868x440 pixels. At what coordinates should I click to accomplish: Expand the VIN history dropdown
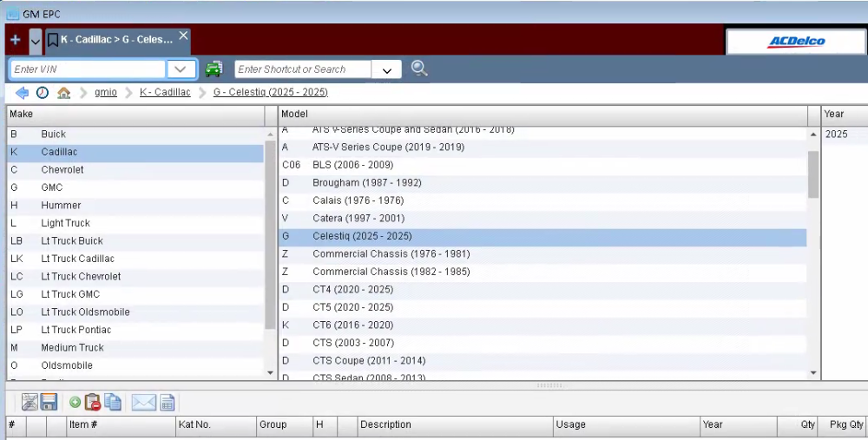181,69
